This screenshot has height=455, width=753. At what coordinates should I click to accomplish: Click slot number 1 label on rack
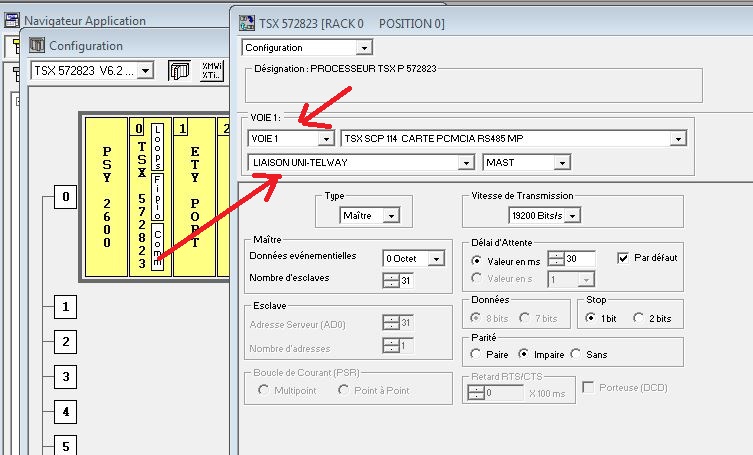coord(182,128)
